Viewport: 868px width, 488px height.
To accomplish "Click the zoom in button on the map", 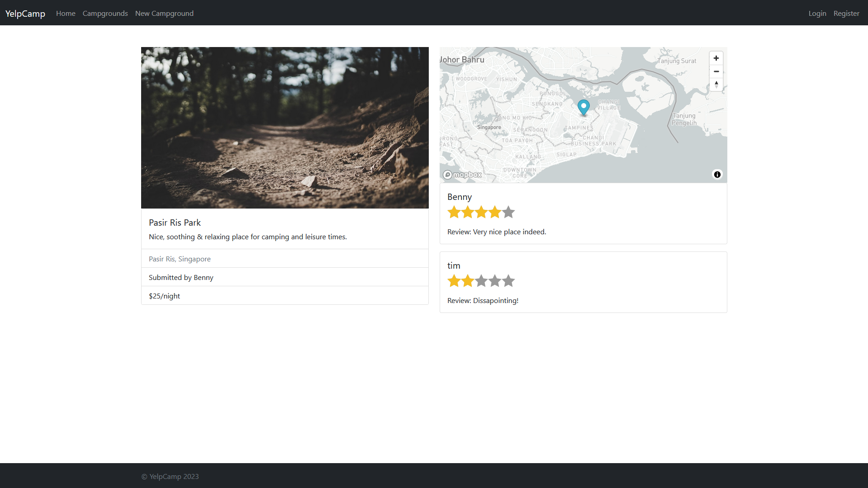I will [x=716, y=58].
